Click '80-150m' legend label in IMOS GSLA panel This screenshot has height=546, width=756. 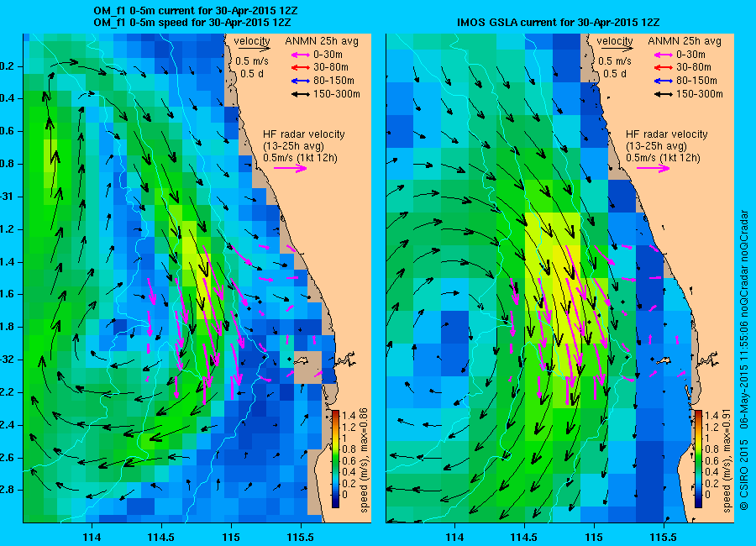point(696,81)
